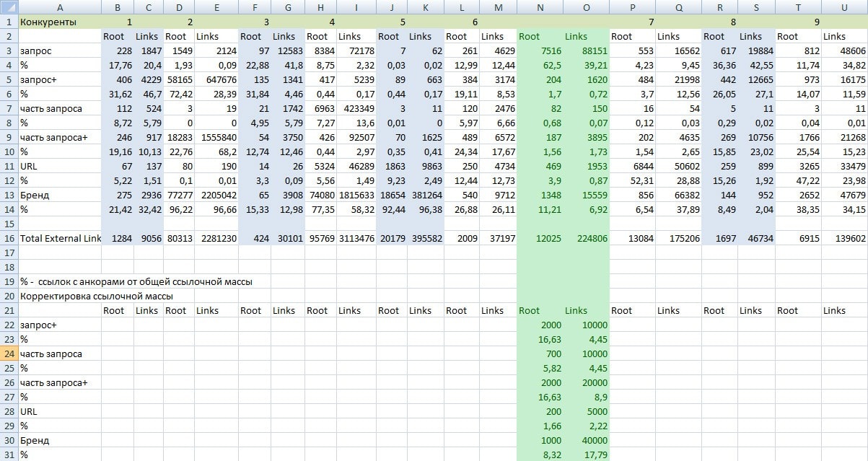
Task: Select the Корректировка ссылочной массы cell
Action: pyautogui.click(x=97, y=296)
